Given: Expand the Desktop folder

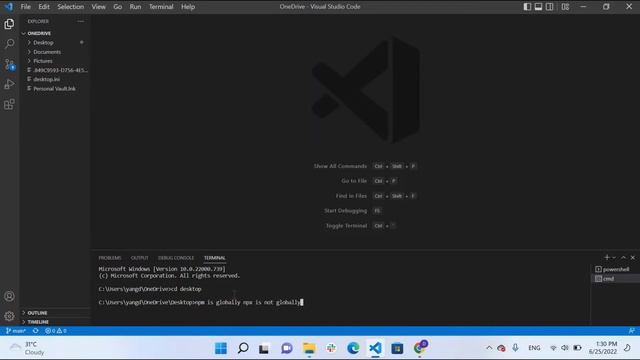Looking at the screenshot, I should pos(55,42).
